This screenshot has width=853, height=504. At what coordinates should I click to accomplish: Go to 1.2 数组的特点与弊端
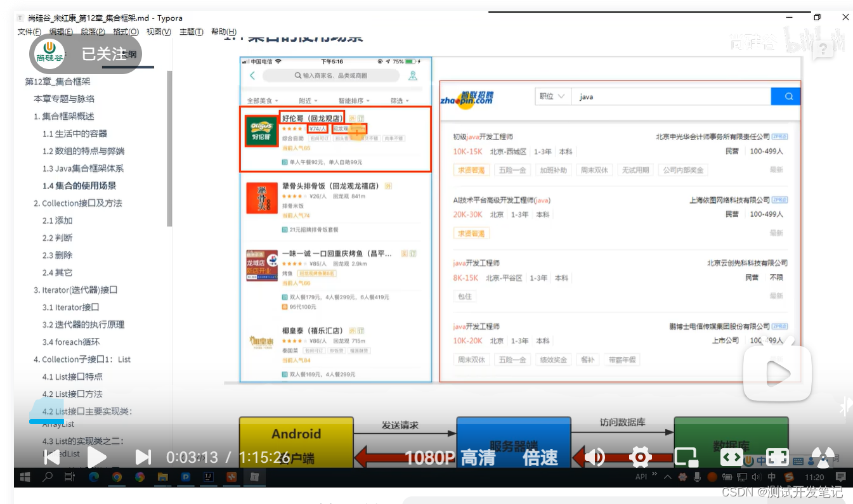(x=84, y=151)
